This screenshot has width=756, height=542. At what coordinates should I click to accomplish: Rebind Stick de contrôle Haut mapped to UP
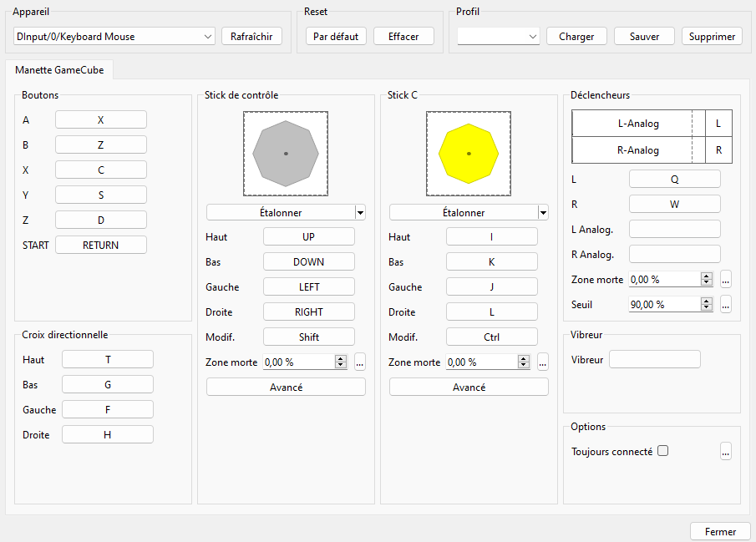(308, 237)
